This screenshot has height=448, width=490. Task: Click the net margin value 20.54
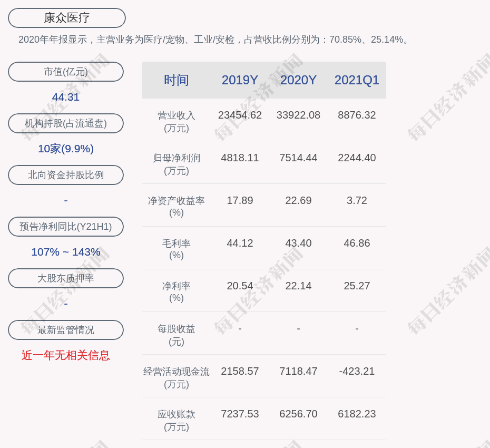pyautogui.click(x=240, y=286)
